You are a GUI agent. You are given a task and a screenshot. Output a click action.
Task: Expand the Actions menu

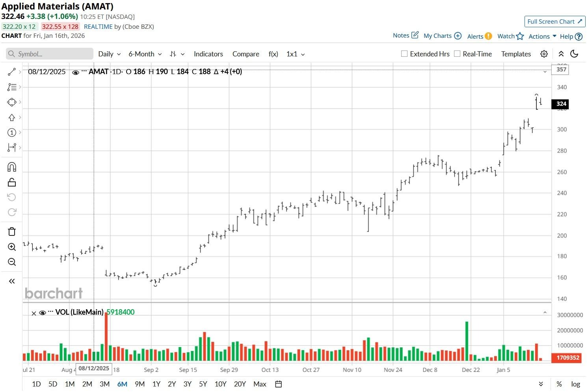click(542, 36)
